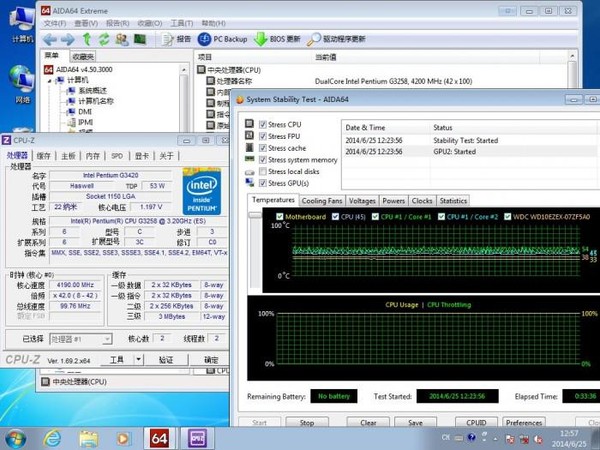Click BIOS update green arrow item
The width and height of the screenshot is (600, 450).
tap(277, 39)
